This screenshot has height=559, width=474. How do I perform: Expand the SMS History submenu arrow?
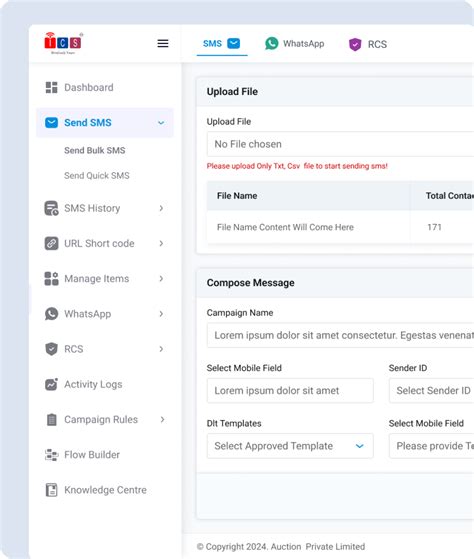[161, 208]
